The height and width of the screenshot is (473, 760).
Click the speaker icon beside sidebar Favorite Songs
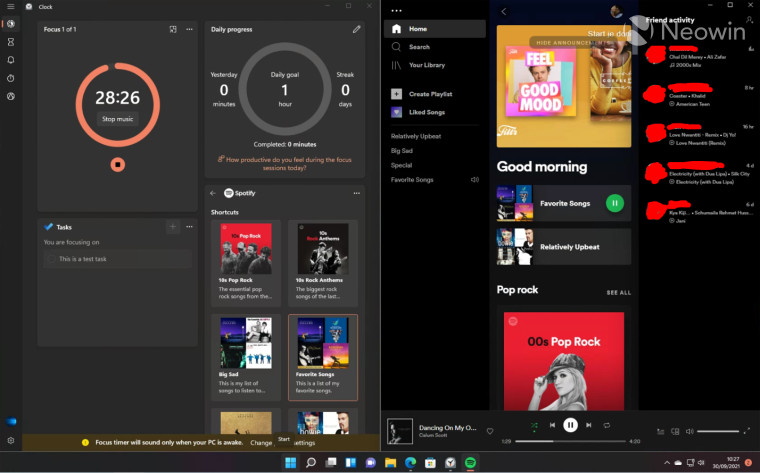[x=475, y=180]
